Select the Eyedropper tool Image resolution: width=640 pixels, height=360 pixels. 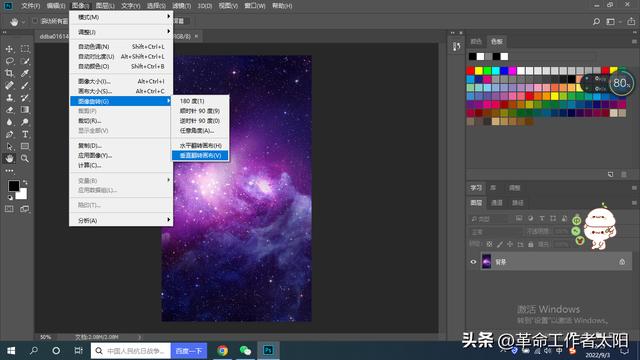25,73
